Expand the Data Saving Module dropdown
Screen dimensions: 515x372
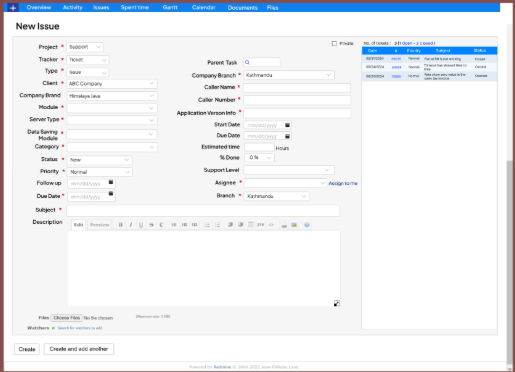tap(112, 134)
